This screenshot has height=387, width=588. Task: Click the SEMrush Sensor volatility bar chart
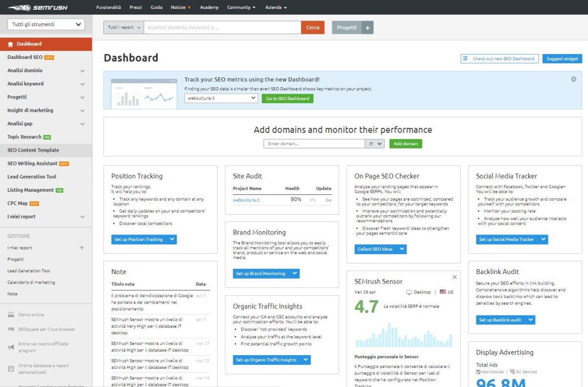pos(404,335)
